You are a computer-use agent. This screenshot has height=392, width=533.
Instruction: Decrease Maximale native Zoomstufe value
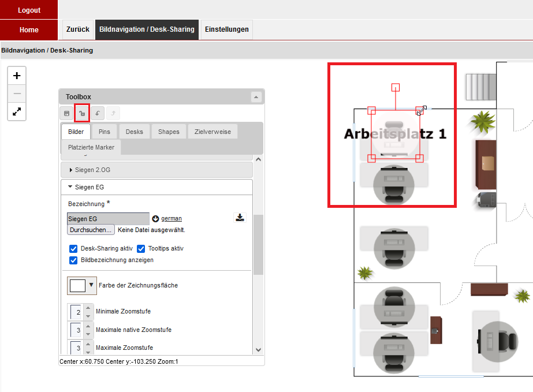88,334
